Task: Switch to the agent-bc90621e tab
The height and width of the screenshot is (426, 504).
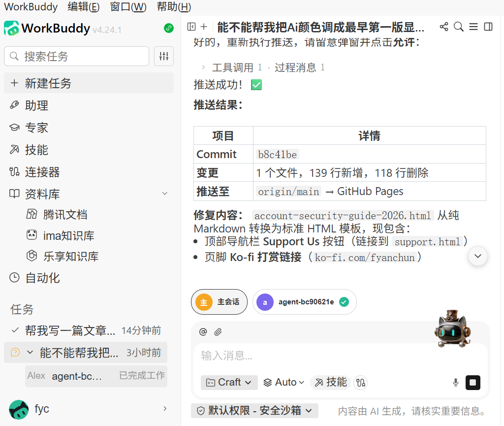Action: [x=304, y=302]
